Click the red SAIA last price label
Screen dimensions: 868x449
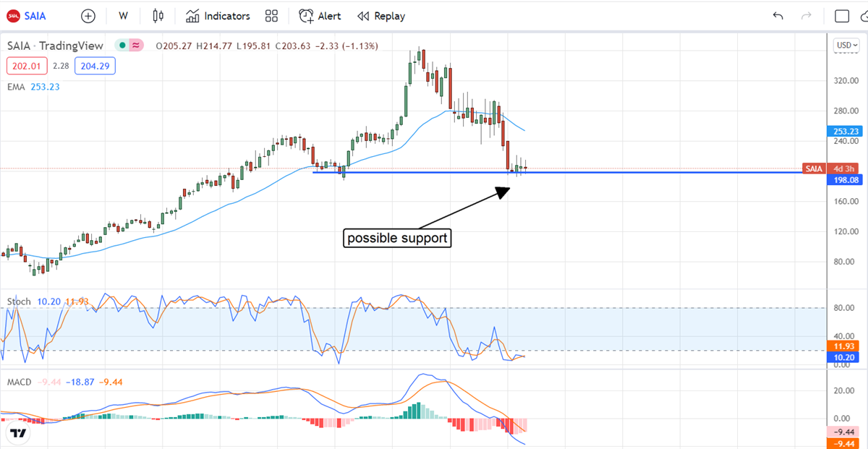(812, 168)
